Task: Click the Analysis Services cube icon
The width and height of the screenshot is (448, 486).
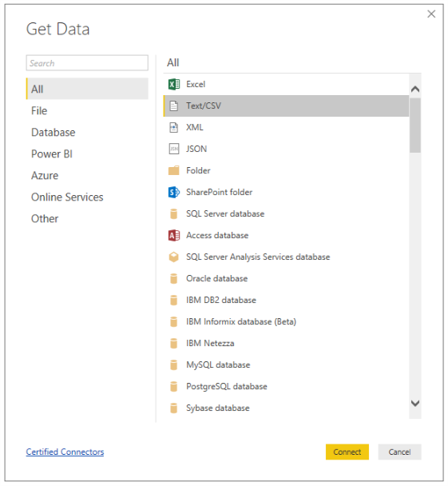Action: point(173,257)
